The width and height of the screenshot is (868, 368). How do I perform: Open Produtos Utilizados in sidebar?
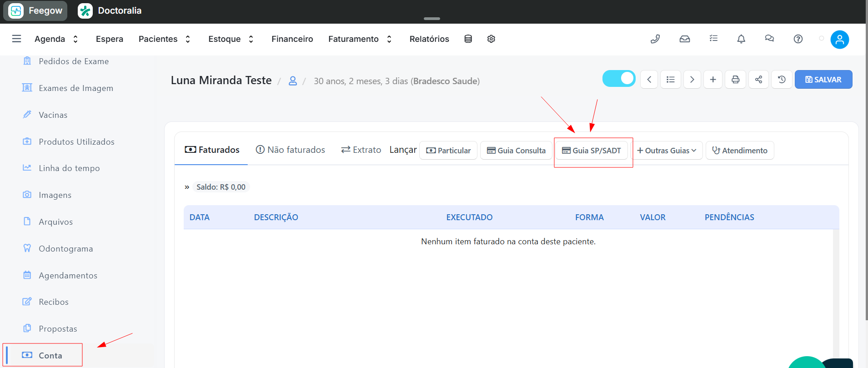pyautogui.click(x=76, y=142)
